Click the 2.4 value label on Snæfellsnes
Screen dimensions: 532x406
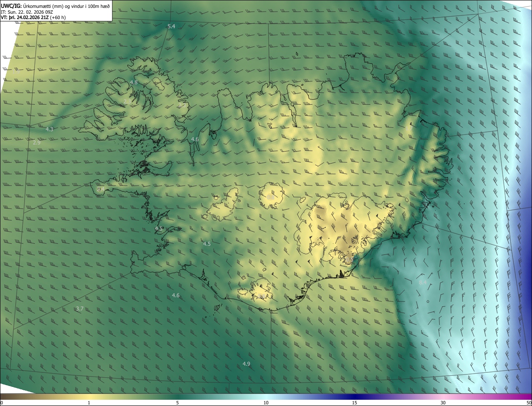(x=101, y=189)
